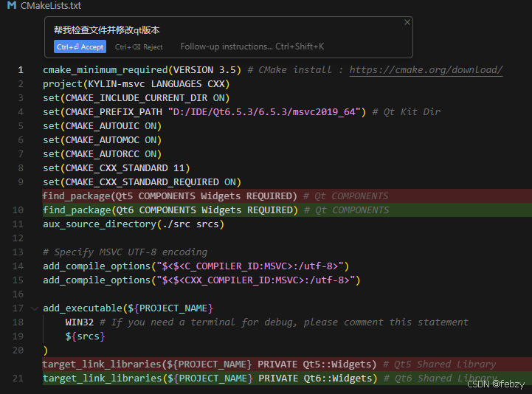Click line number 1 in the gutter
The width and height of the screenshot is (532, 394).
(x=21, y=70)
